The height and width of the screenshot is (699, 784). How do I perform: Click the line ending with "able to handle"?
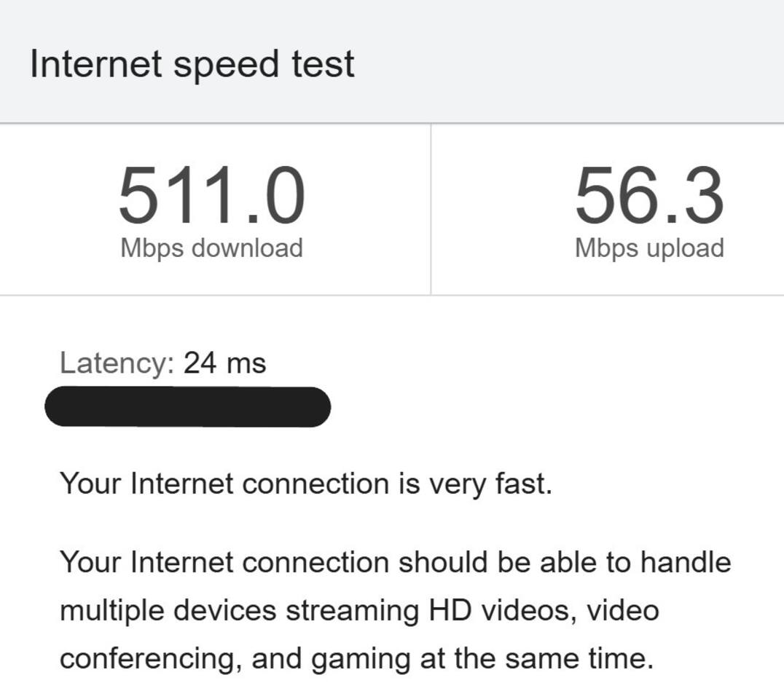(x=395, y=562)
